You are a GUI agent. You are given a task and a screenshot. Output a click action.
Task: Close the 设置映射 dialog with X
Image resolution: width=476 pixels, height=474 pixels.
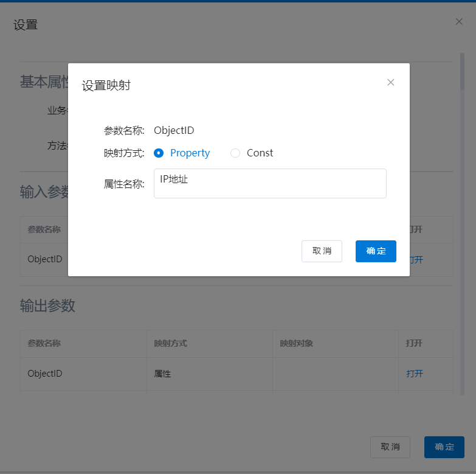391,82
